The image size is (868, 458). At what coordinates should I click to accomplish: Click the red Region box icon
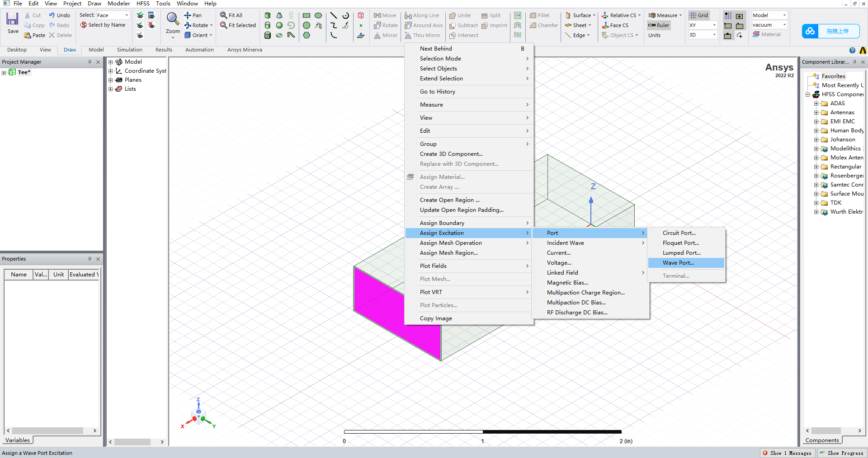pyautogui.click(x=361, y=15)
